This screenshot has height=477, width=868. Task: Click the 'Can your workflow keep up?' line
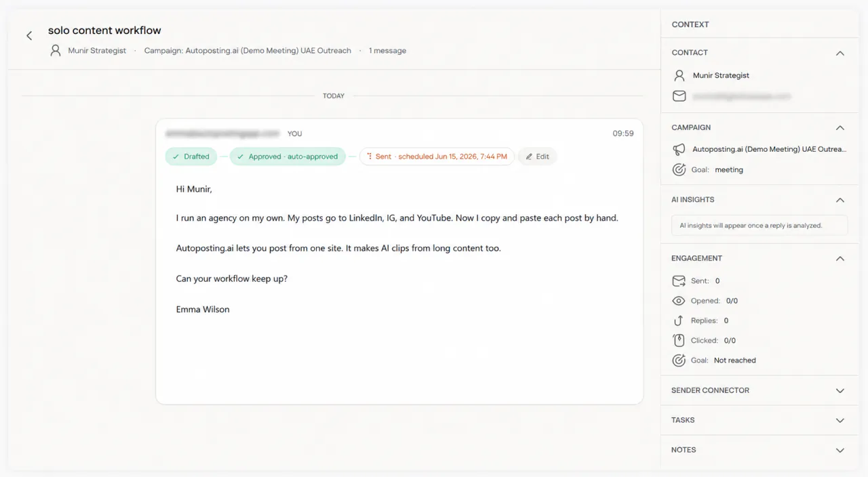click(x=232, y=278)
